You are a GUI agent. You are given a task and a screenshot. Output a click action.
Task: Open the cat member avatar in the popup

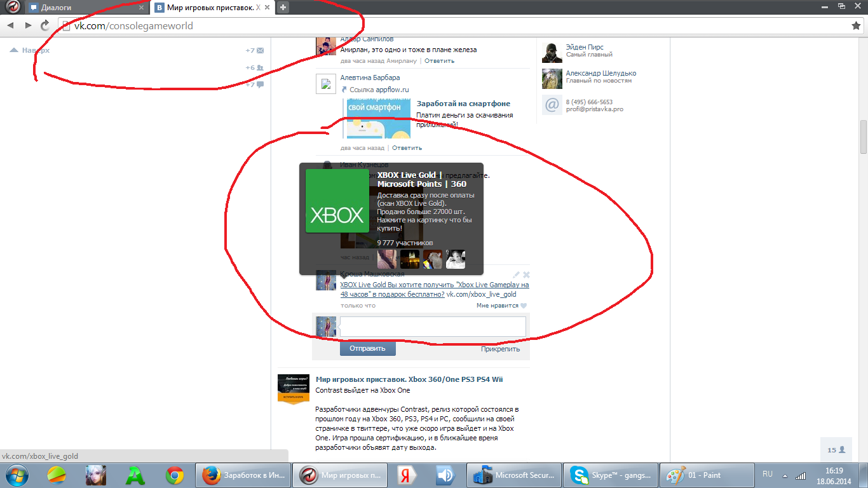433,259
